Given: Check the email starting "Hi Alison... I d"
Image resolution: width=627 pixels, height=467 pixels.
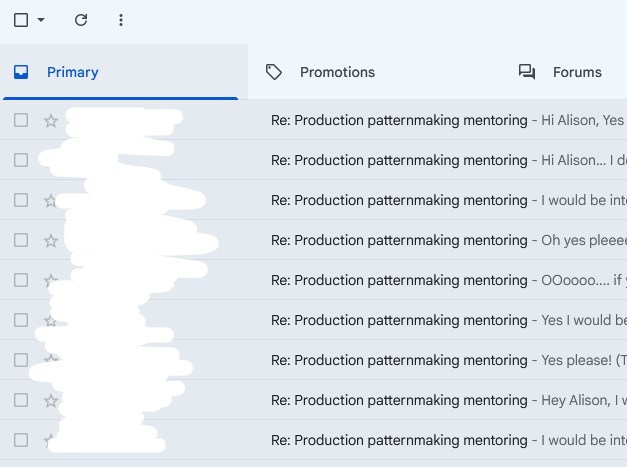Looking at the screenshot, I should pyautogui.click(x=21, y=160).
